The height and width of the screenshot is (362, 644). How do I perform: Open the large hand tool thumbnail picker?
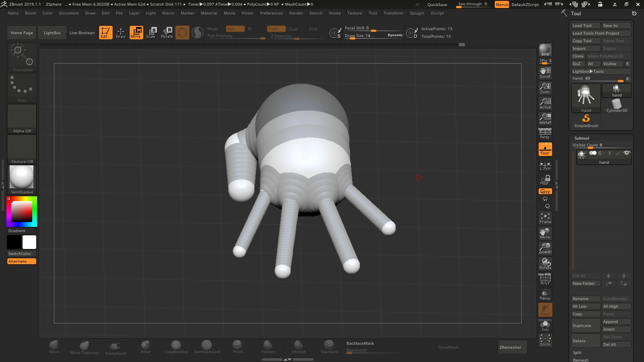coord(586,98)
